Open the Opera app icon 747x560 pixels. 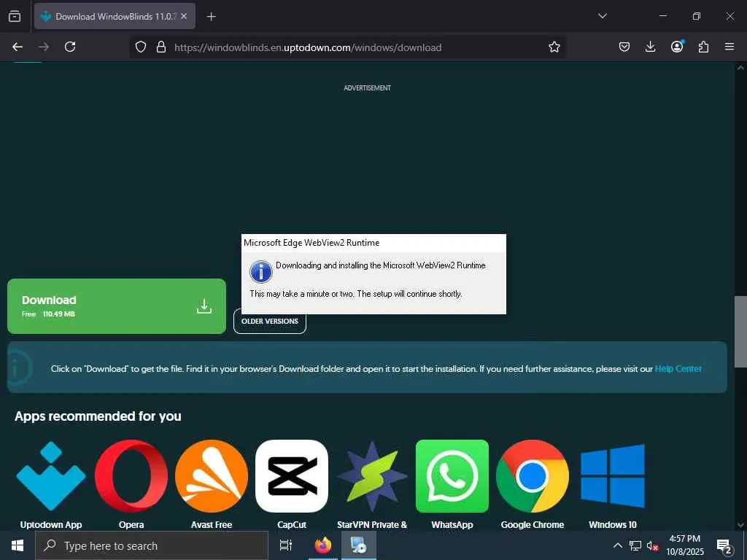(131, 476)
